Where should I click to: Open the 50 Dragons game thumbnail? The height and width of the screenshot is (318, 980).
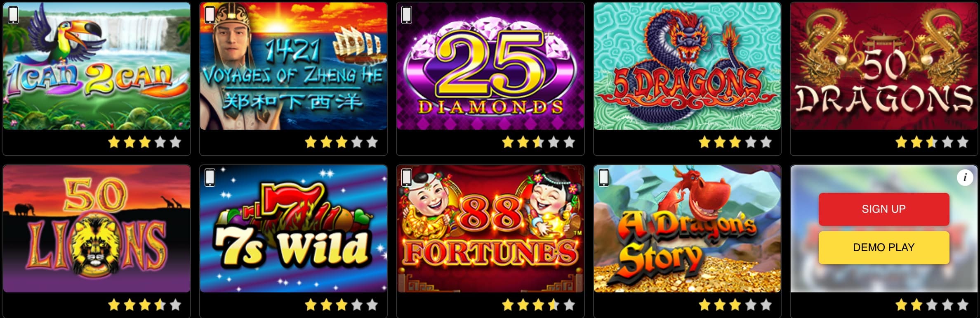[x=884, y=66]
